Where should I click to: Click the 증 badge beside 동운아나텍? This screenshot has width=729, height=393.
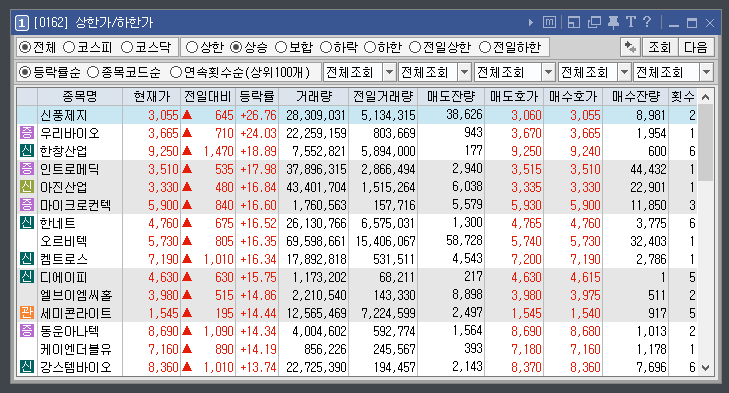point(27,331)
